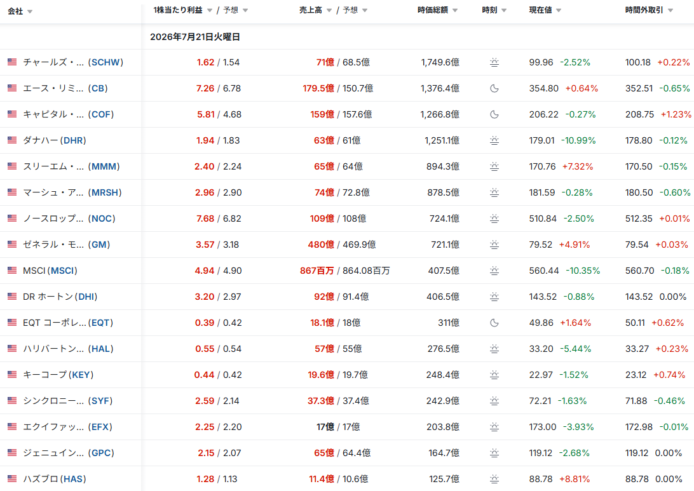Screen dimensions: 694x491
Task: Click the US flag icon for NOC
Action: point(12,218)
